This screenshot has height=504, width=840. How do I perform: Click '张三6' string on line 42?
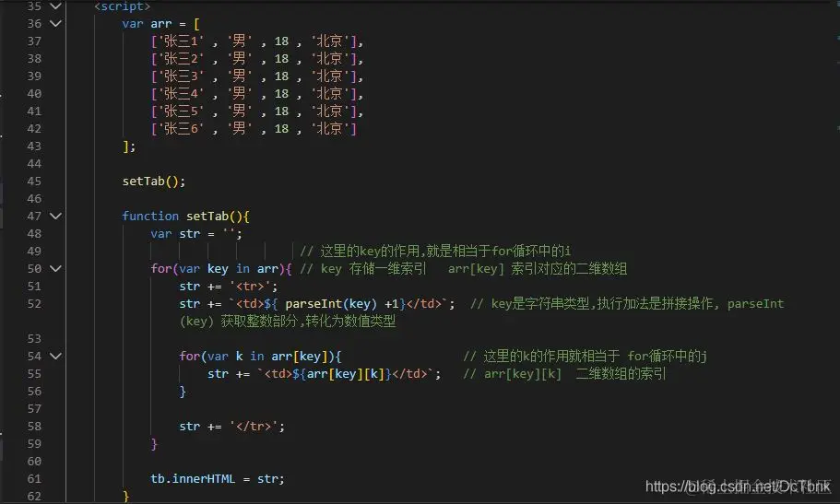tap(181, 129)
